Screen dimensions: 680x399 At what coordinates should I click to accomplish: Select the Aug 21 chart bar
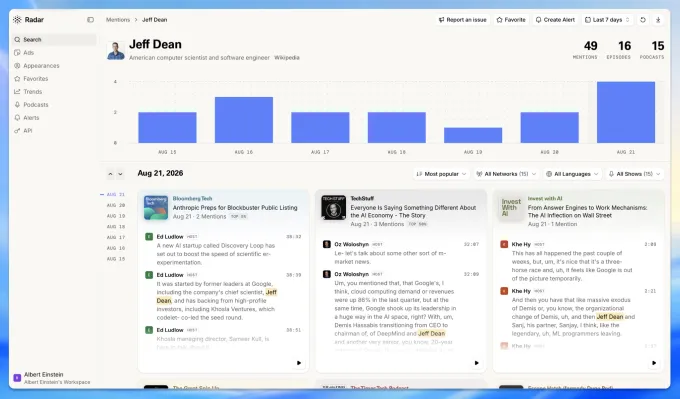pyautogui.click(x=626, y=112)
